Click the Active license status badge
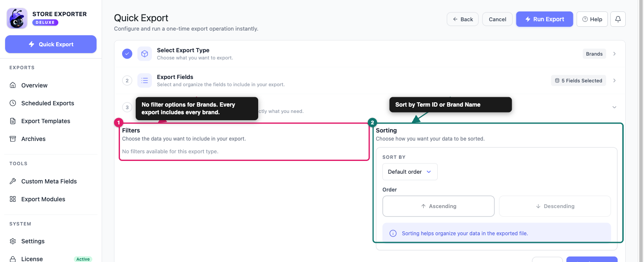 [83, 259]
